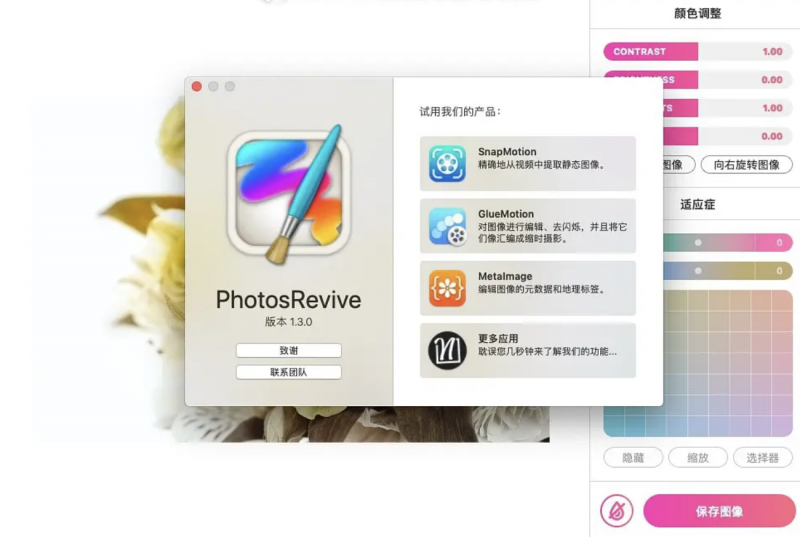Close the PhotosRevive about window
The image size is (800, 537).
(196, 86)
